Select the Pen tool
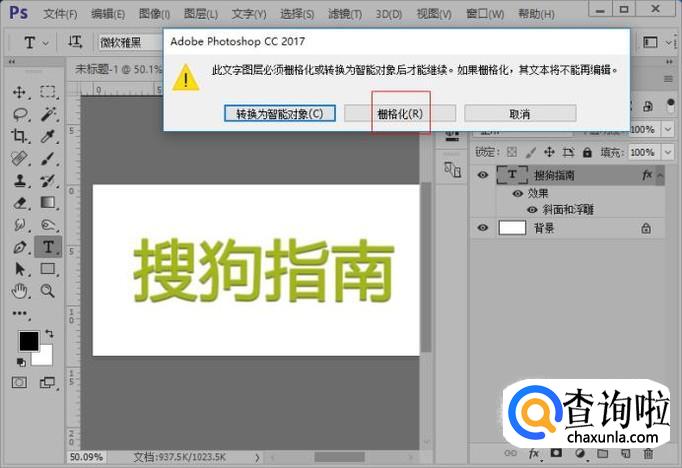This screenshot has height=468, width=682. 19,247
